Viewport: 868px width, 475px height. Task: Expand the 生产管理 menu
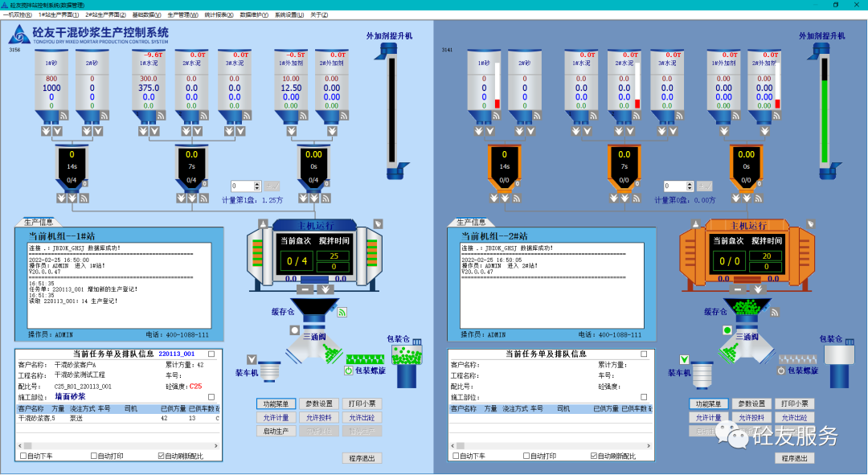point(182,14)
